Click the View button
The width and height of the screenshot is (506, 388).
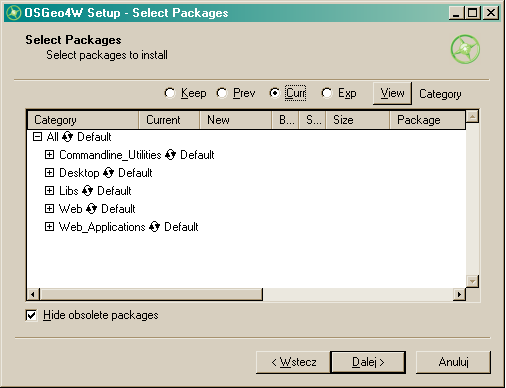392,93
